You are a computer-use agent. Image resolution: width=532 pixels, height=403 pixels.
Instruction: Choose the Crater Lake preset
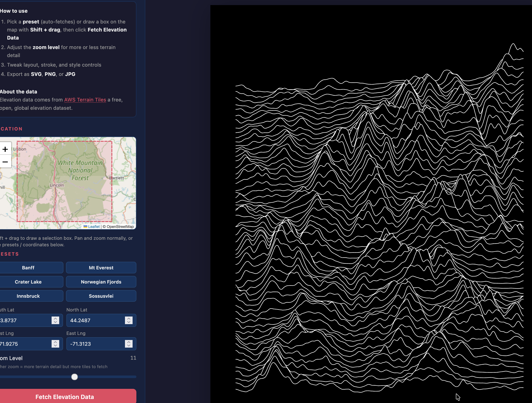point(28,282)
